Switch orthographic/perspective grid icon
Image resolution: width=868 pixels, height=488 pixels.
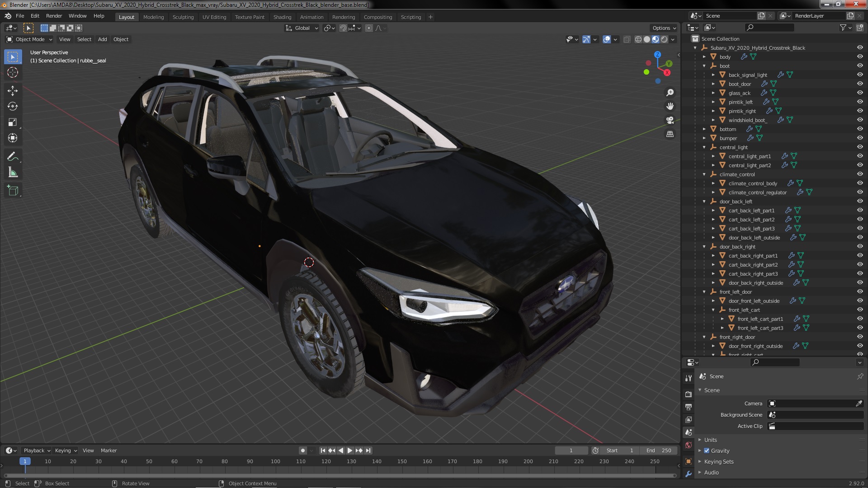click(670, 134)
